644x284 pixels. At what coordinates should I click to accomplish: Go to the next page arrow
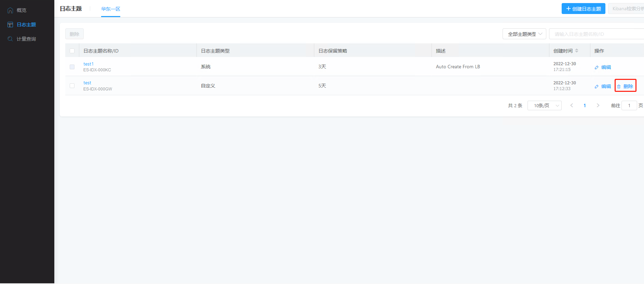598,105
